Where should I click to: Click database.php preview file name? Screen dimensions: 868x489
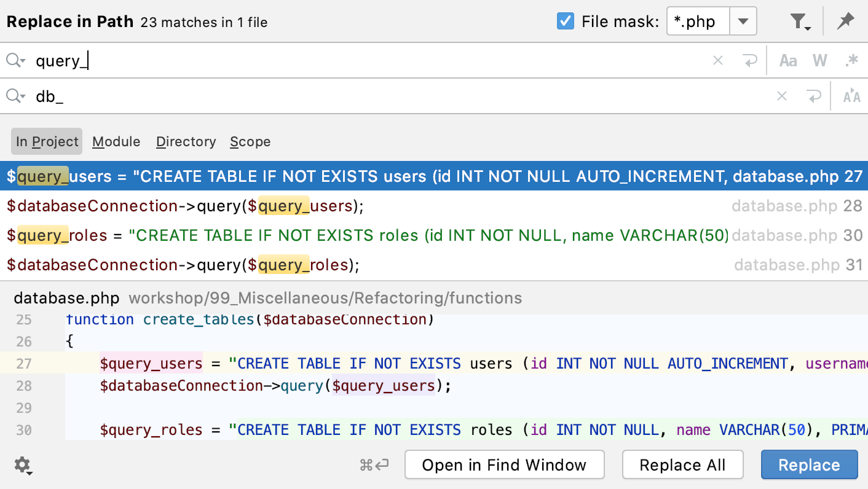[x=66, y=299]
